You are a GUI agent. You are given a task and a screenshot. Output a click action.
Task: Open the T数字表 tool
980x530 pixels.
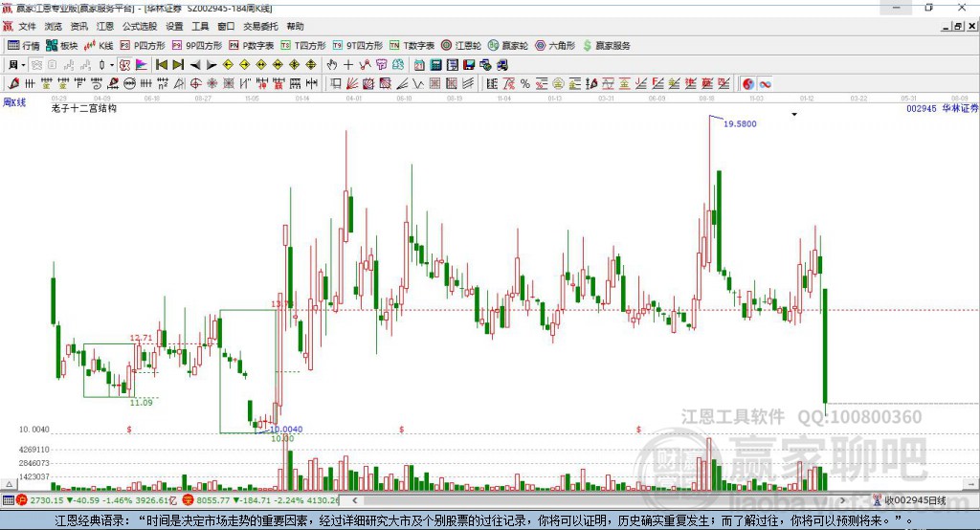412,46
